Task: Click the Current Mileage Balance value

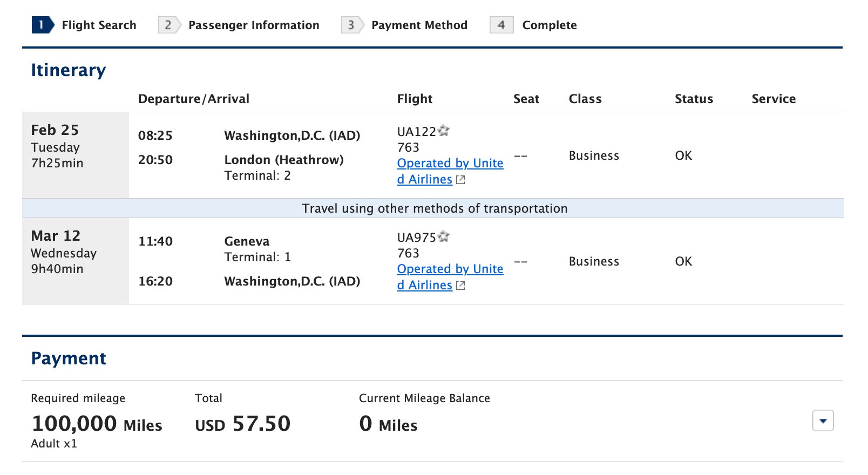Action: click(388, 424)
